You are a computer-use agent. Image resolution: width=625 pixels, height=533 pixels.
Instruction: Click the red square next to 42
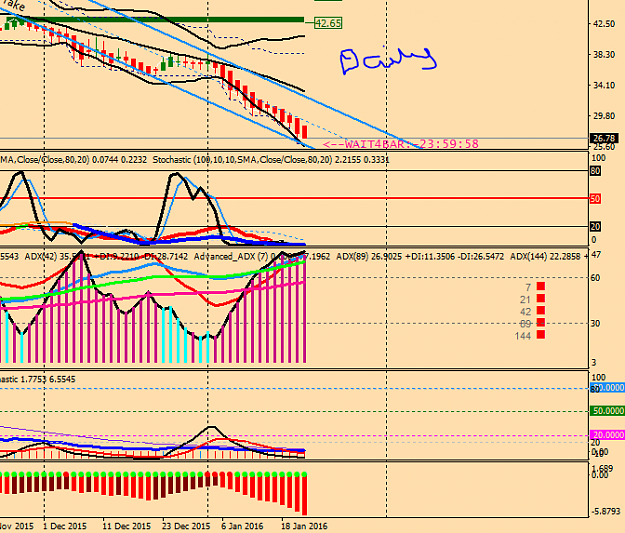click(540, 310)
